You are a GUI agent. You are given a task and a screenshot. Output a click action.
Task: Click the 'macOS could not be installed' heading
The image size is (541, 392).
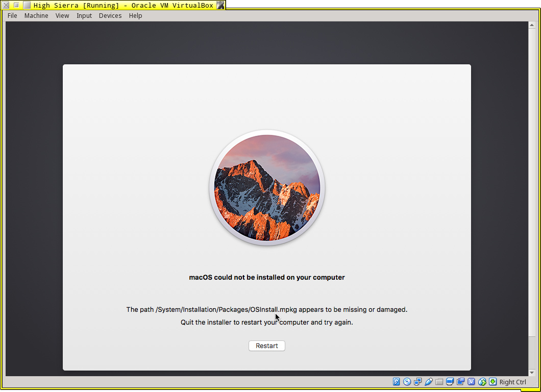(x=267, y=278)
